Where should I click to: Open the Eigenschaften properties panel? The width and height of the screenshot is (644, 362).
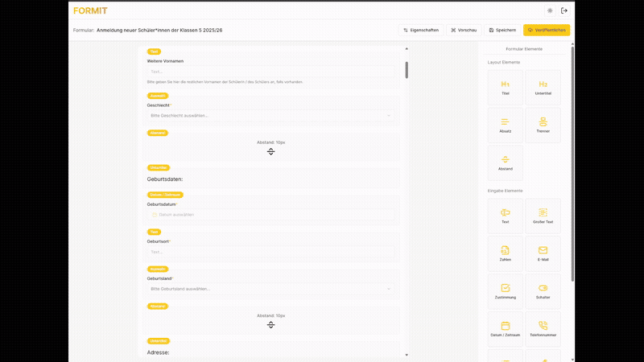[421, 30]
